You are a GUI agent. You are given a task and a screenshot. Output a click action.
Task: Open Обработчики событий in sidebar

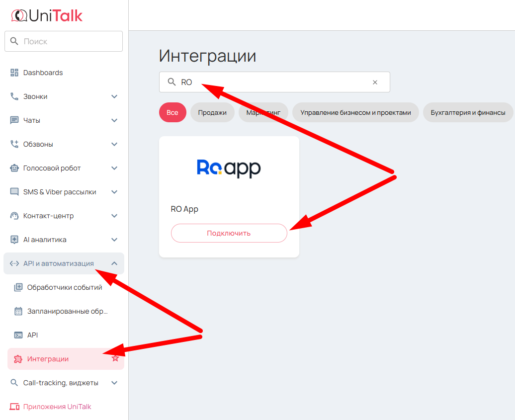tap(65, 287)
